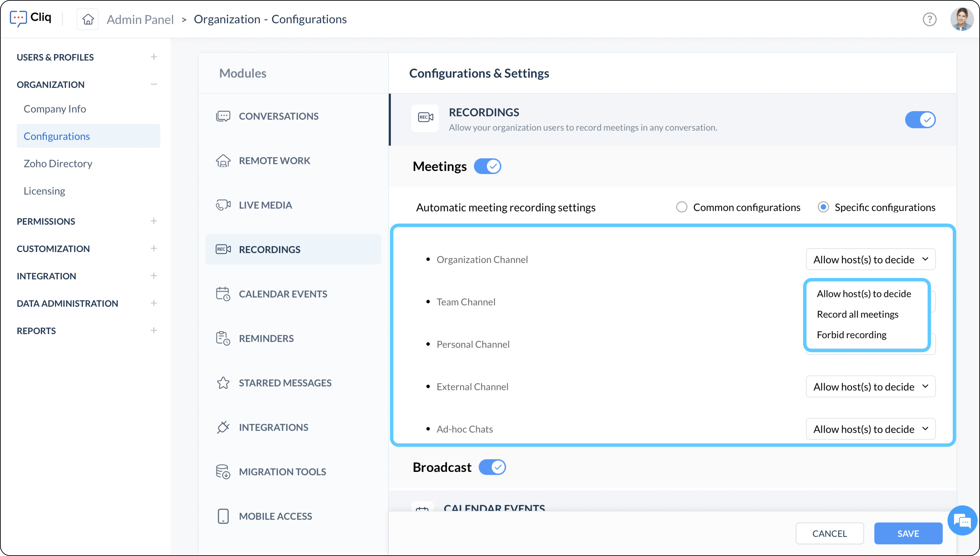
Task: Open Ad-hoc Chats recording dropdown
Action: coord(870,429)
